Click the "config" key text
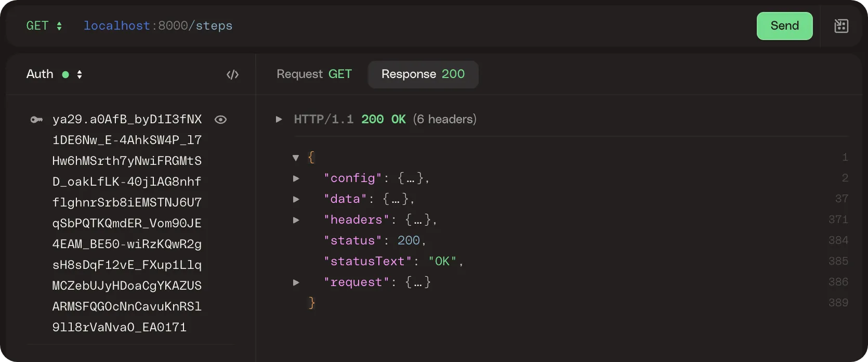Screen dimensions: 868x362 click(353, 178)
